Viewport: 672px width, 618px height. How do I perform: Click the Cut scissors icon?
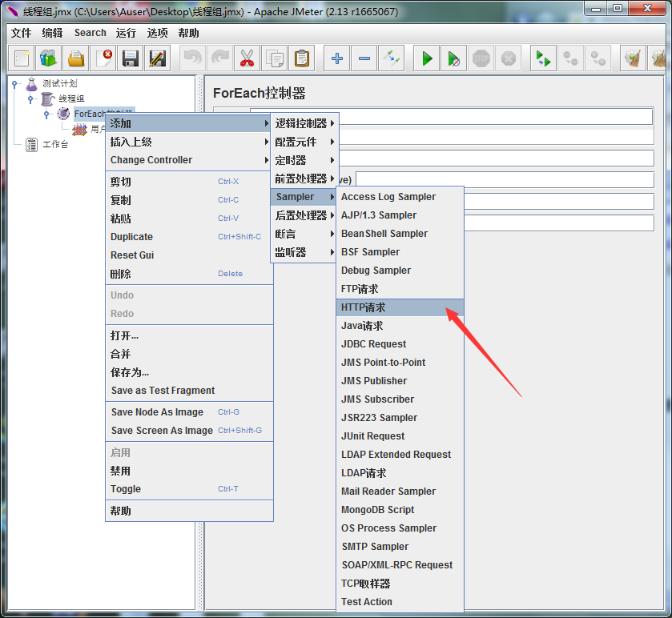[x=247, y=58]
